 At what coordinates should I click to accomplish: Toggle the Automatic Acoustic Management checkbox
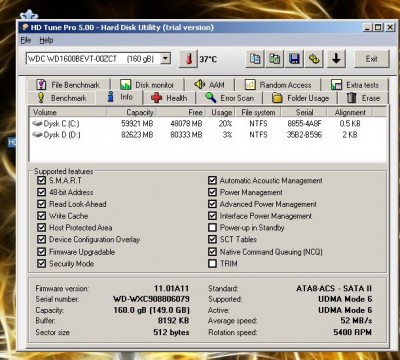pyautogui.click(x=212, y=180)
